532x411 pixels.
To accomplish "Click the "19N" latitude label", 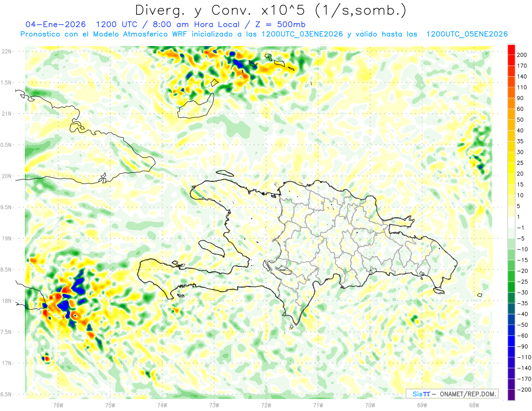I will pyautogui.click(x=7, y=239).
